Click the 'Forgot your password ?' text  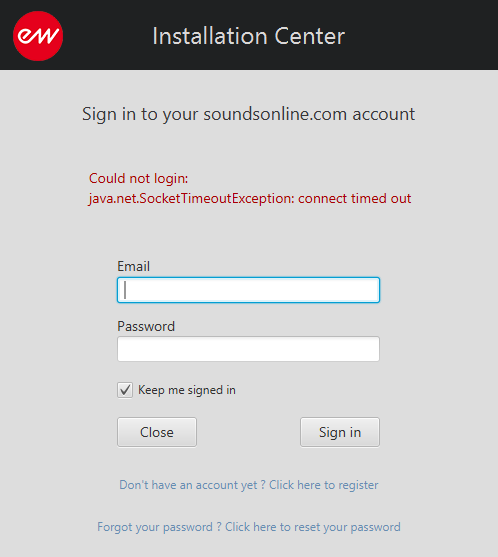(x=159, y=527)
